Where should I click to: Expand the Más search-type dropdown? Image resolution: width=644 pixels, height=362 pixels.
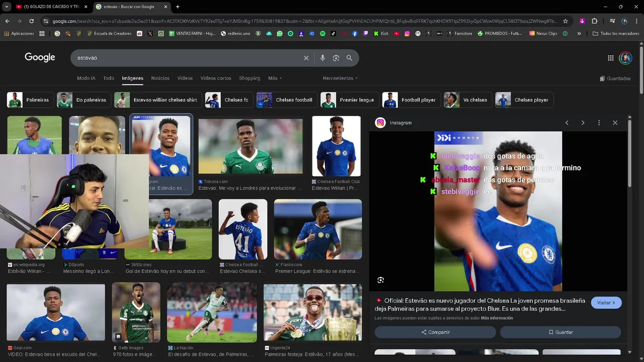[x=275, y=78]
